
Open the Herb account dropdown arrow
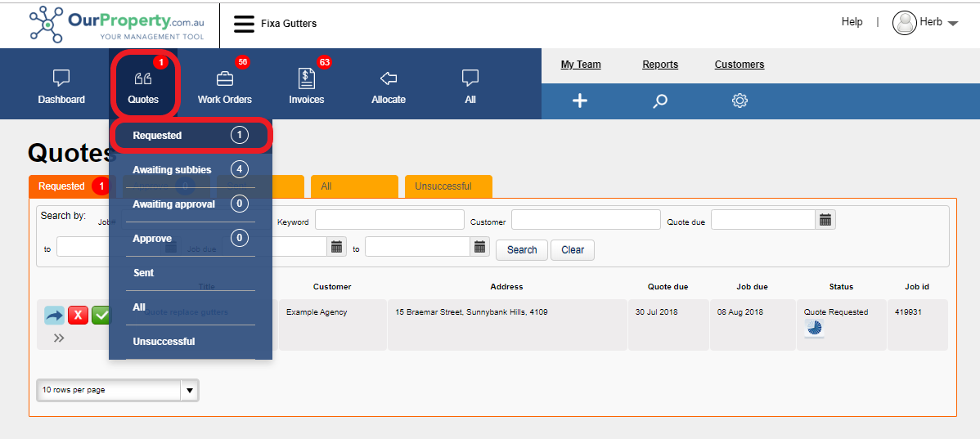952,24
